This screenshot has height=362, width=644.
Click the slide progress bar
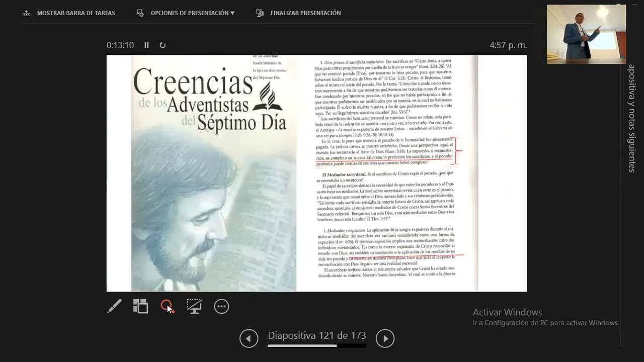coord(317,345)
